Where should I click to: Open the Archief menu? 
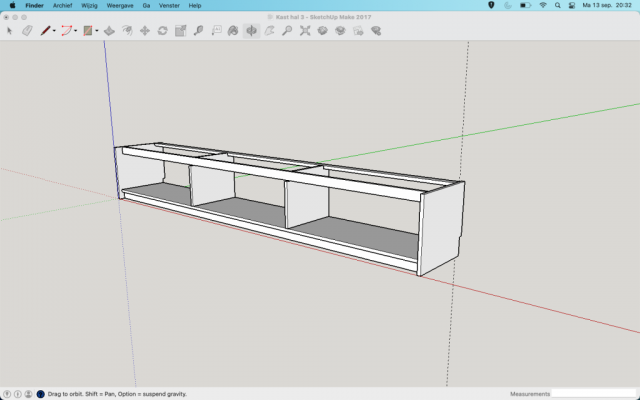pyautogui.click(x=62, y=6)
